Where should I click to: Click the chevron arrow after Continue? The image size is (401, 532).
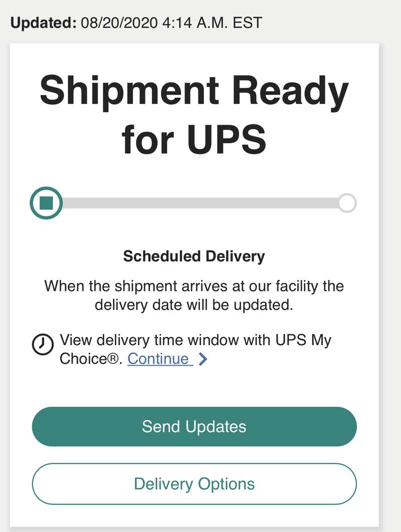tap(203, 359)
